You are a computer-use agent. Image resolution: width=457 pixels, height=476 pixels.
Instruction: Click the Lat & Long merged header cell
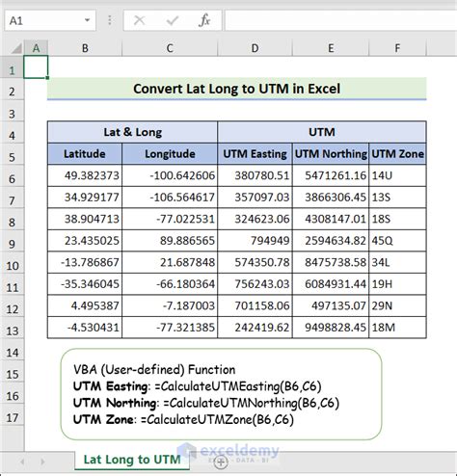point(132,132)
